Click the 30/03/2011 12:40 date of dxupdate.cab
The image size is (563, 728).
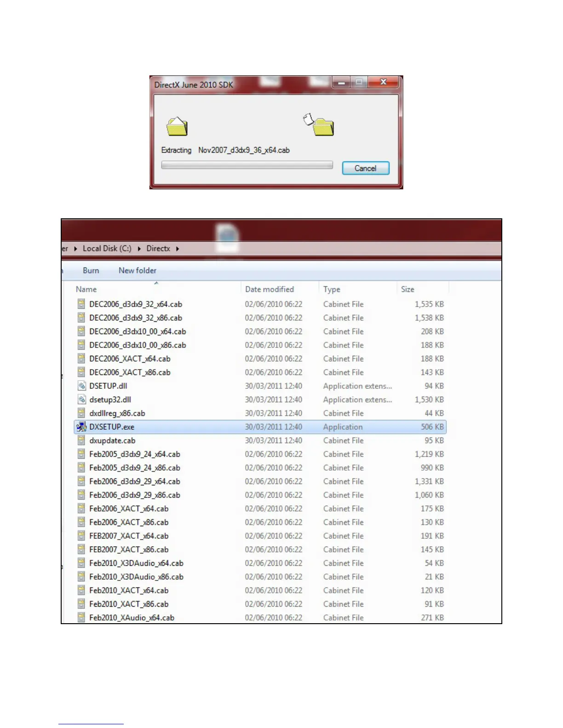tap(274, 440)
